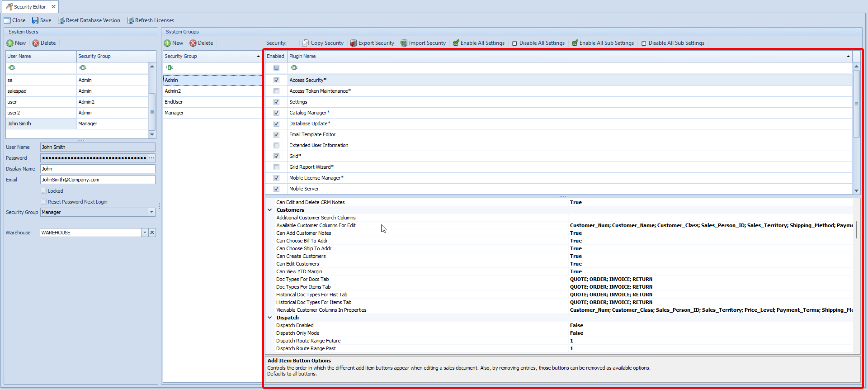Click the plugin list scroll down arrow
Viewport: 868px width, 390px height.
(856, 191)
